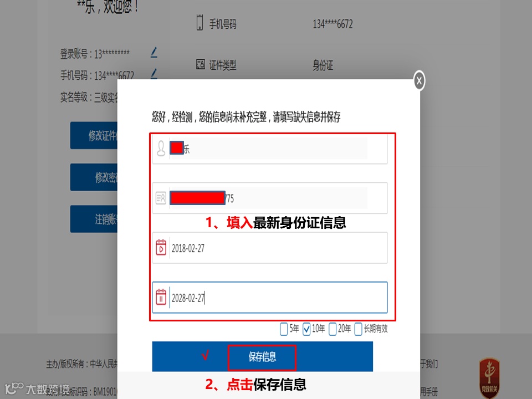This screenshot has width=532, height=399.
Task: Click the phone icon beside 手机号码 row
Action: (200, 22)
